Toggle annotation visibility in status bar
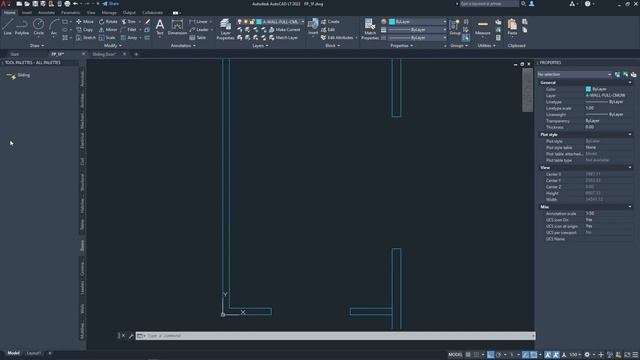This screenshot has width=640, height=360. (548, 355)
